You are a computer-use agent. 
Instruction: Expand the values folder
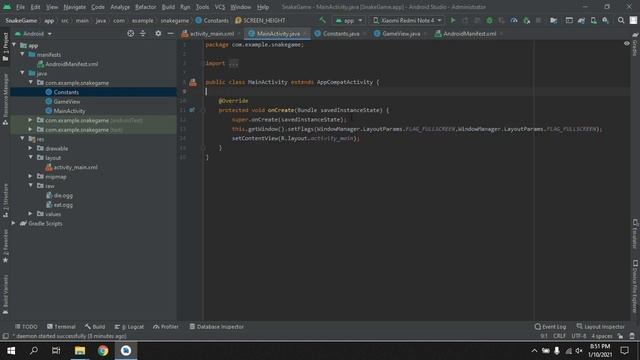tap(31, 213)
